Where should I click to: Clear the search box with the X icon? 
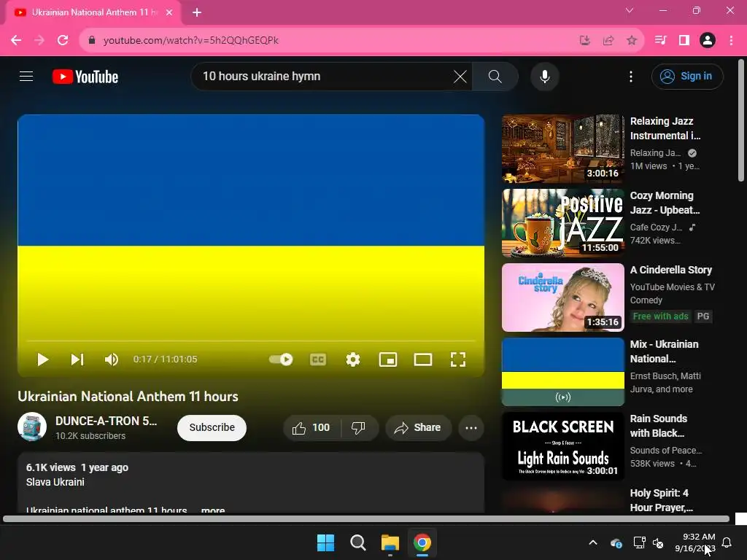(x=460, y=76)
